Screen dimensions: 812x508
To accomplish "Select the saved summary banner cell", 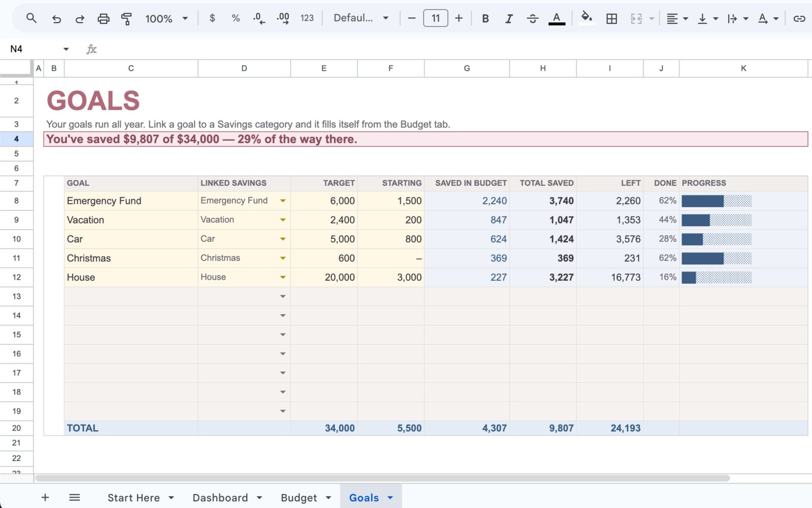I will [x=426, y=139].
